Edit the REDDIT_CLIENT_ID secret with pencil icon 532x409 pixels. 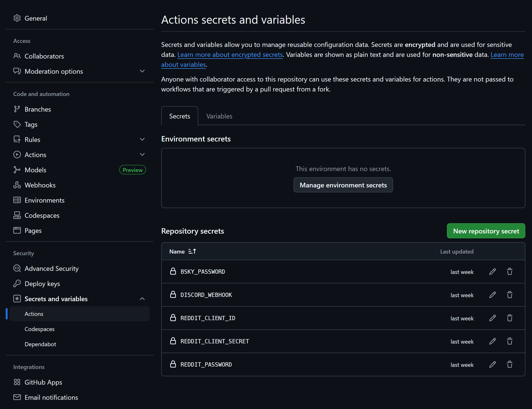[493, 318]
